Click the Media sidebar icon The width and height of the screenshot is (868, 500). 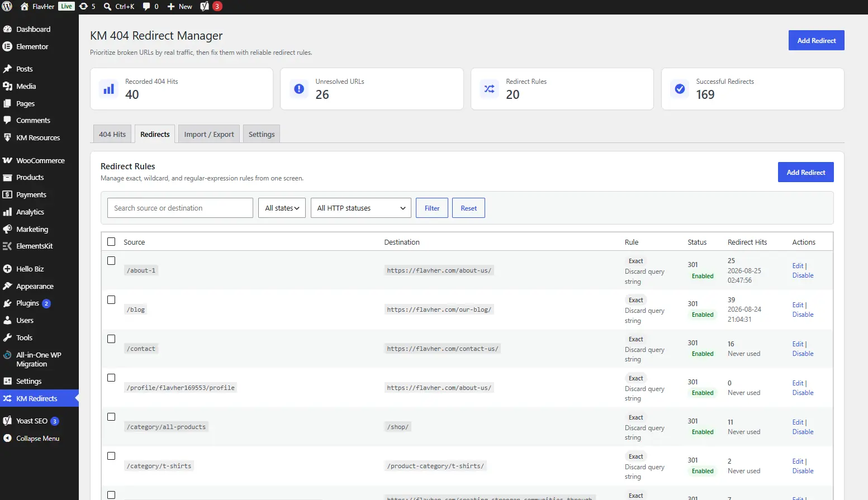7,86
